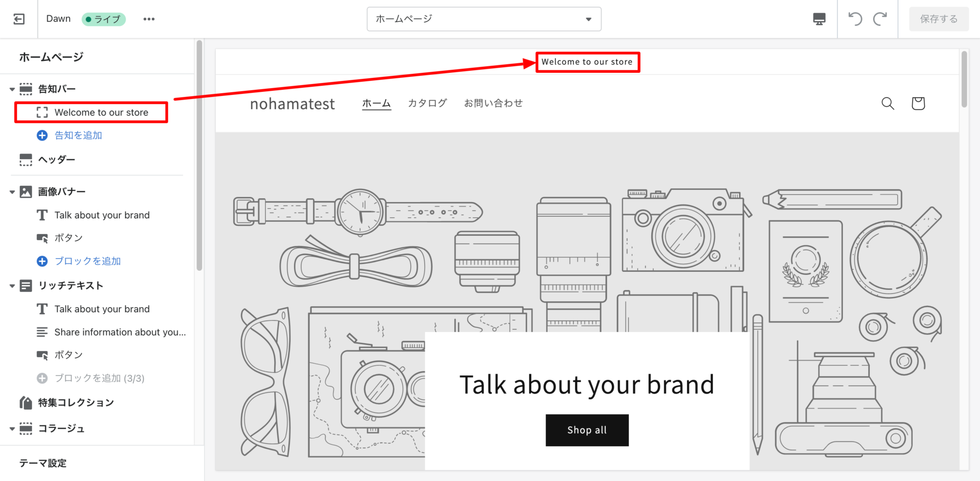Viewport: 980px width, 481px height.
Task: Click the plus icon beside 告知を追加
Action: pyautogui.click(x=42, y=136)
